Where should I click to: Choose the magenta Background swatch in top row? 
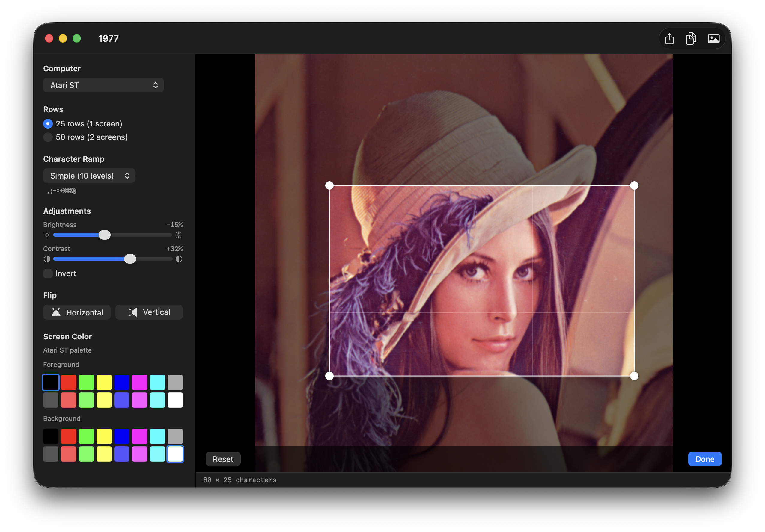point(140,436)
